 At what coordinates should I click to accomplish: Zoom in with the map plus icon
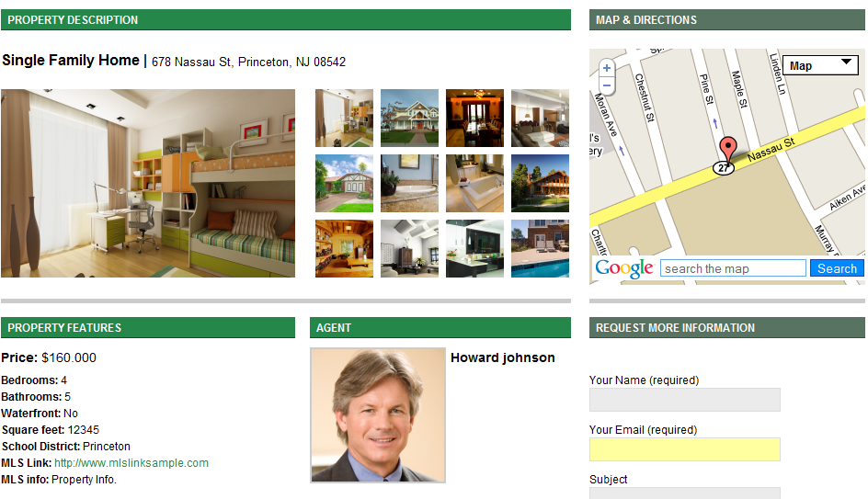(607, 68)
